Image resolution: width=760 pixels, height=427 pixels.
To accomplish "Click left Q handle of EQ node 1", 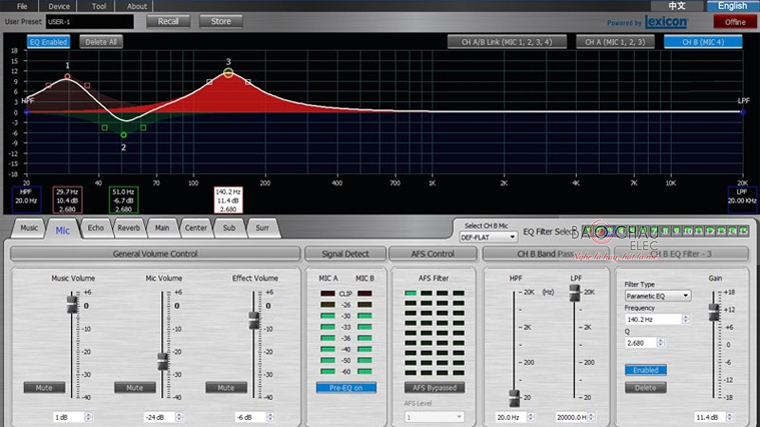I will click(48, 85).
